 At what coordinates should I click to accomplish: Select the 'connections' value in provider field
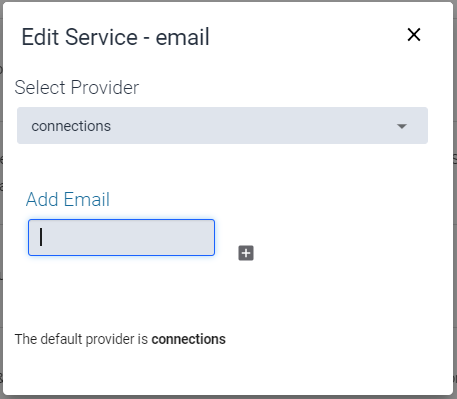71,126
